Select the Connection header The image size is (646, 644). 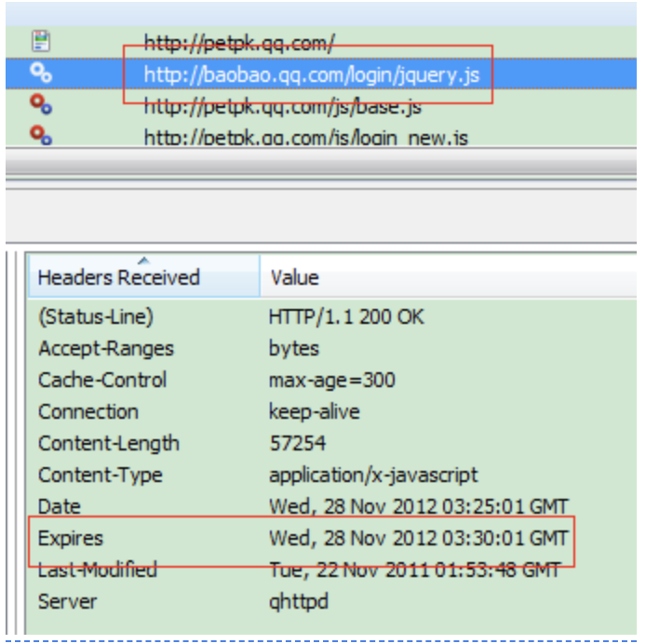pos(88,412)
